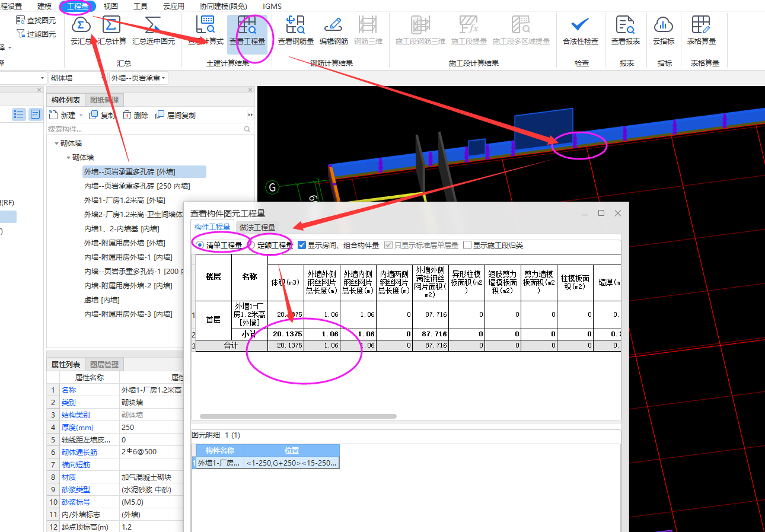Select 内墙--页岩承重多孔砖 [250 内墙]
The width and height of the screenshot is (765, 532).
click(x=137, y=186)
